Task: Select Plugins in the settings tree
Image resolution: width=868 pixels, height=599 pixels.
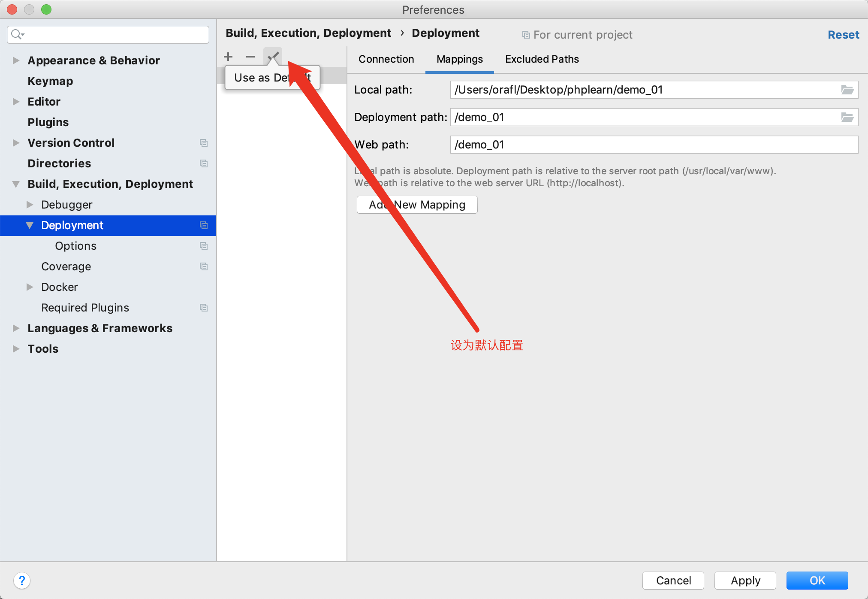Action: point(48,122)
